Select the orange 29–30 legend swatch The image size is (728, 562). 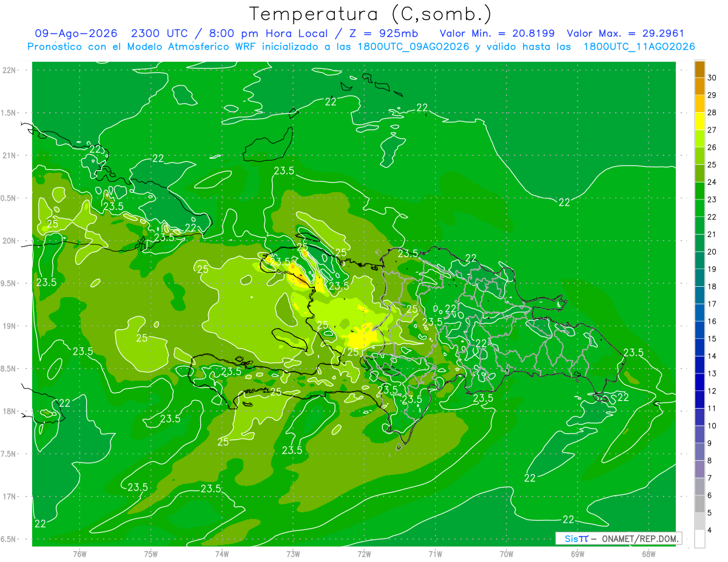(699, 86)
